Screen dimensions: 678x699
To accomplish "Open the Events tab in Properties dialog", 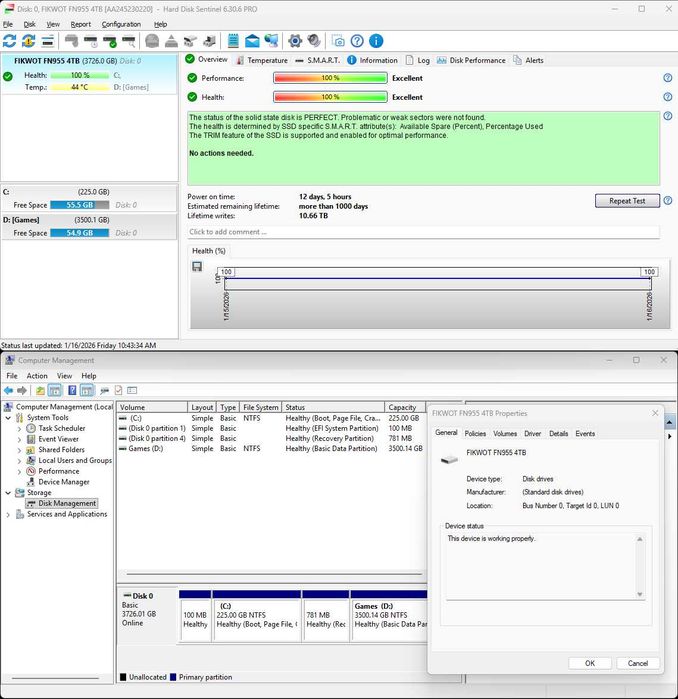I will [585, 433].
